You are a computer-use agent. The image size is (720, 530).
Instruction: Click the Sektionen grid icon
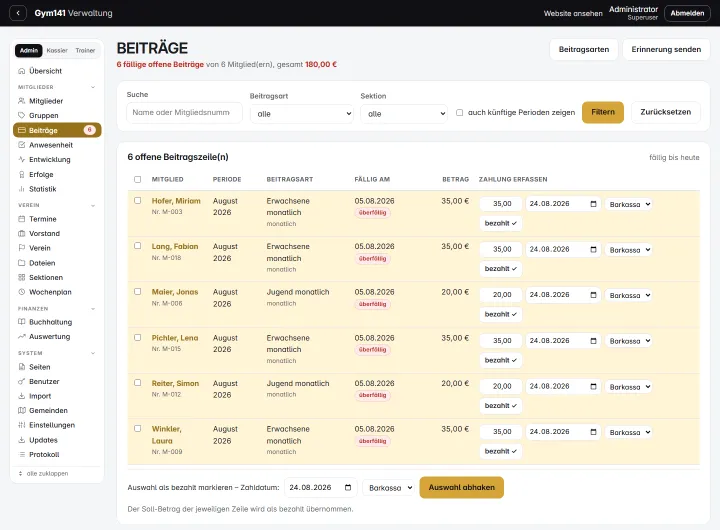(21, 277)
